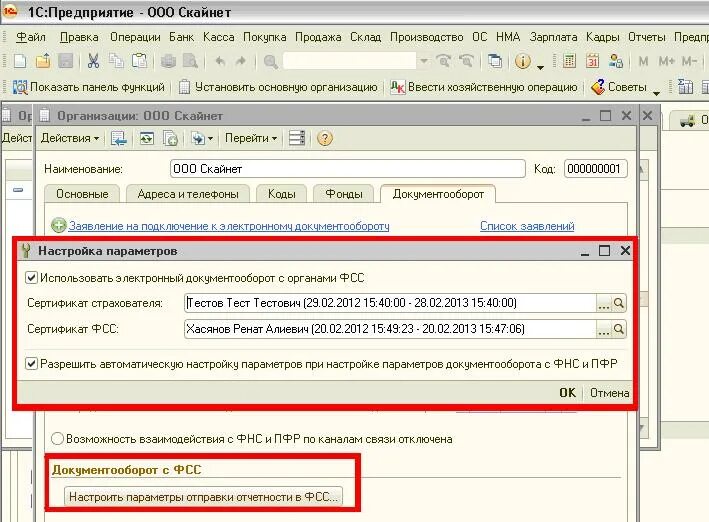Image resolution: width=709 pixels, height=522 pixels.
Task: Click the windows list icon in toolbar
Action: (x=495, y=61)
